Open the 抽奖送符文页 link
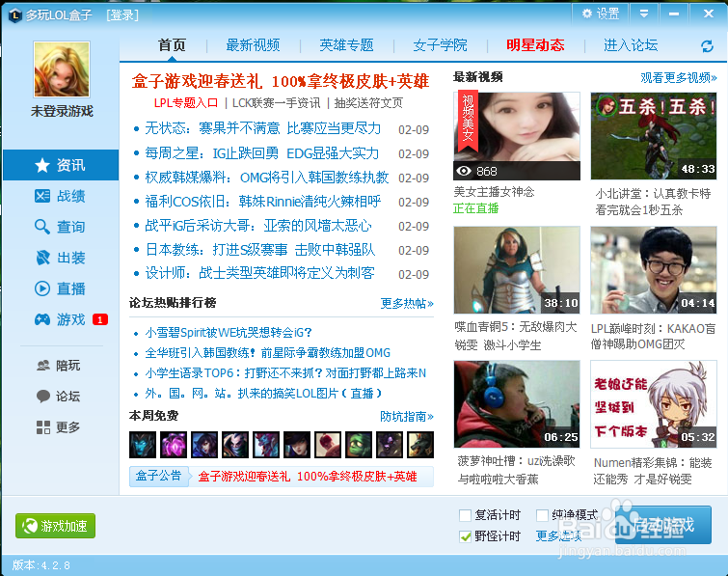This screenshot has width=728, height=576. tap(368, 102)
